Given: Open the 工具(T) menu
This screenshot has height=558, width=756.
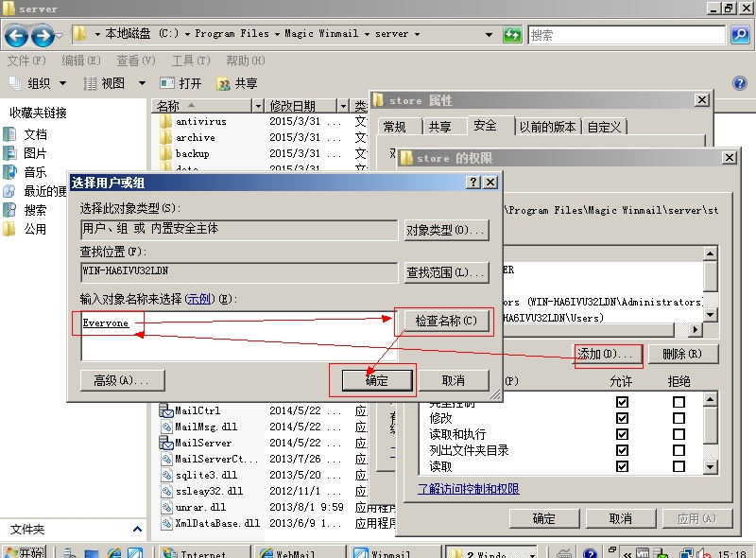Looking at the screenshot, I should click(x=191, y=61).
